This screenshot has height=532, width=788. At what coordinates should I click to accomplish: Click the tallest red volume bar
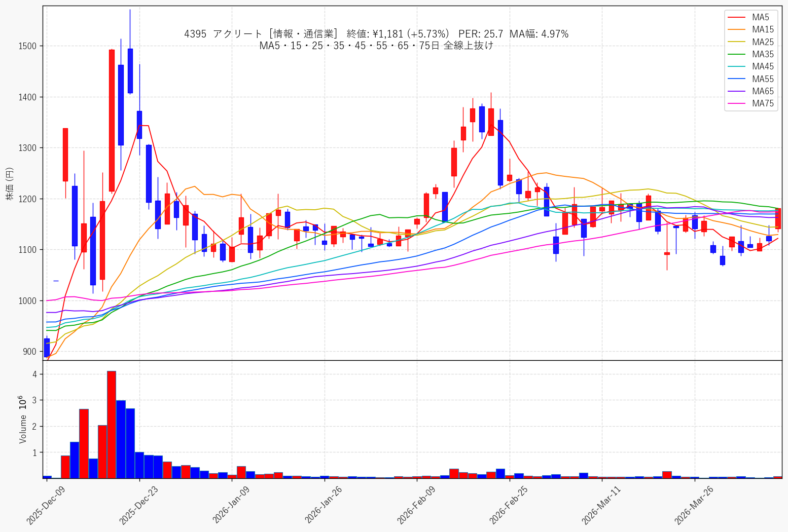tap(112, 425)
